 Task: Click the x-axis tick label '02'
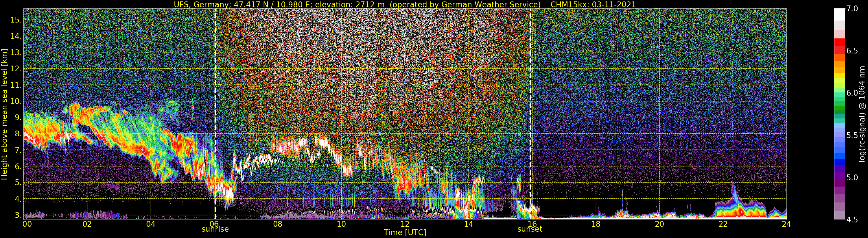point(87,224)
